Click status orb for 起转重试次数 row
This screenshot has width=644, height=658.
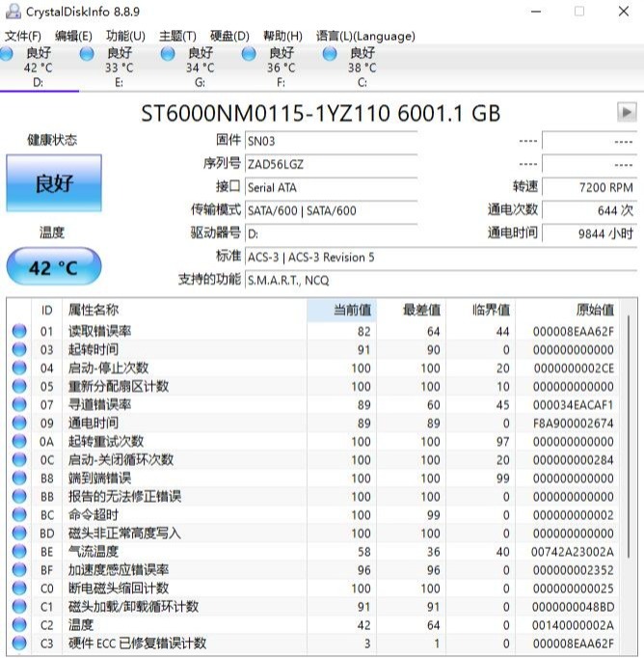click(x=19, y=441)
